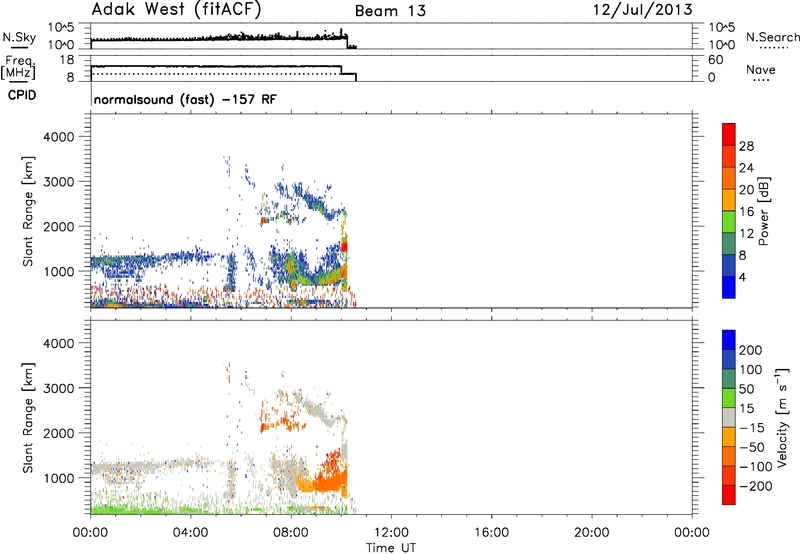
Task: Click the '4000' tick on Power panel
Action: [x=58, y=137]
